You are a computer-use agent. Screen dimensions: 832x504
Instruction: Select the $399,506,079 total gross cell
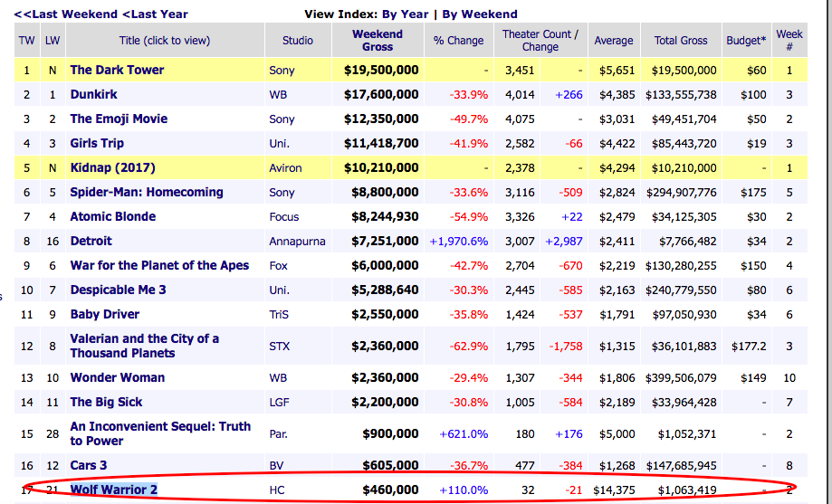(x=681, y=378)
